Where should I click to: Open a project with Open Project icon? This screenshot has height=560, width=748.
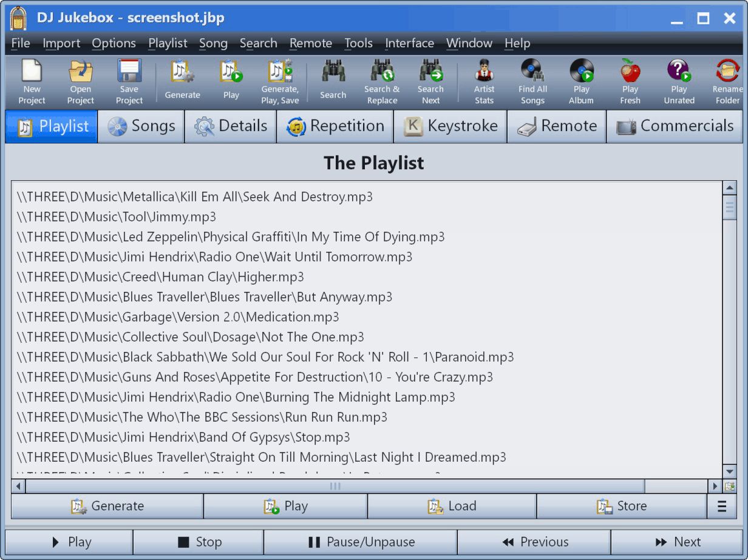(81, 83)
